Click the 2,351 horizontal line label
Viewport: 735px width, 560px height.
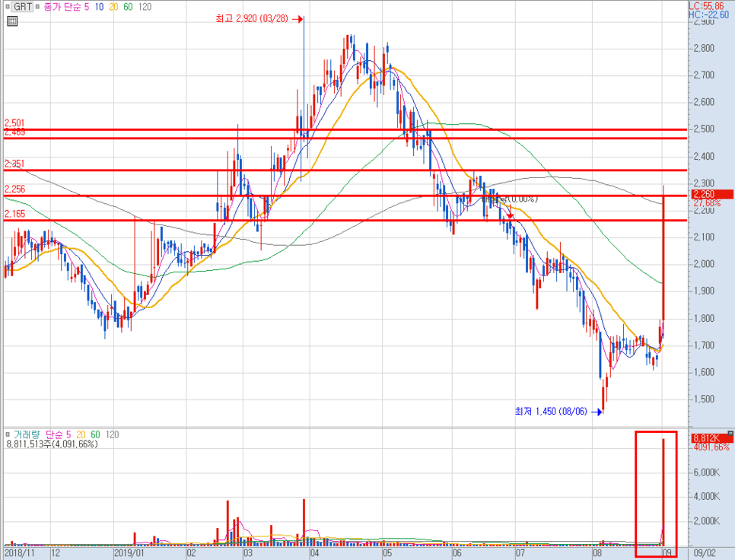click(x=14, y=164)
